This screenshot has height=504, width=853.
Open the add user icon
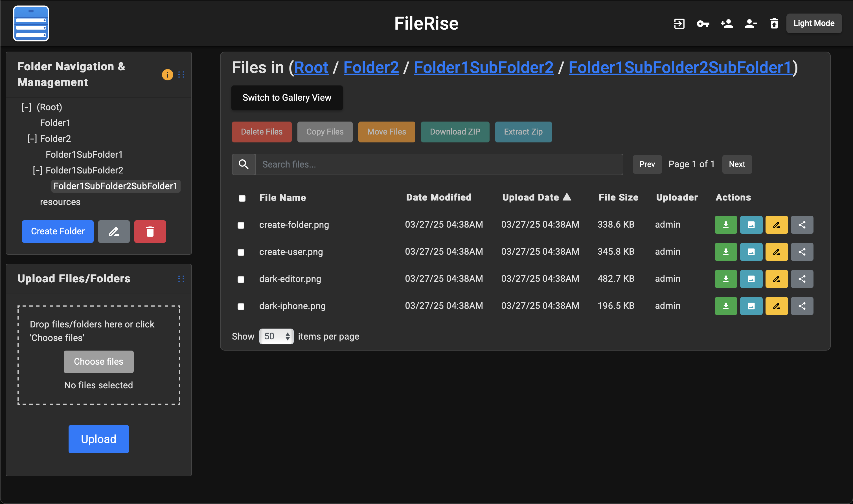tap(727, 23)
